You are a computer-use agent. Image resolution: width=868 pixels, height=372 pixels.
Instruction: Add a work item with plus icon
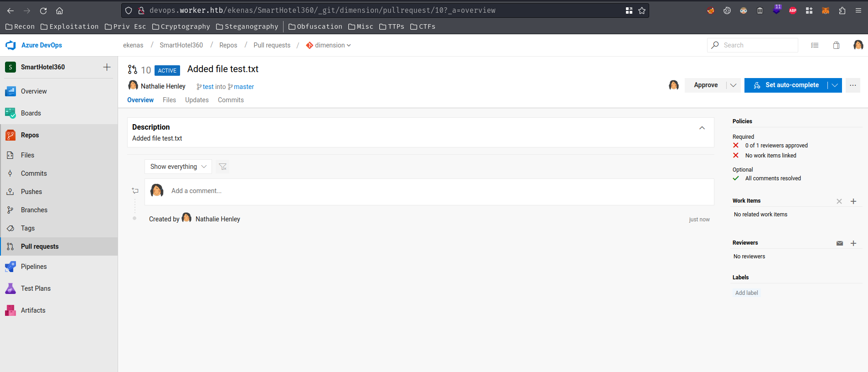[x=853, y=201]
